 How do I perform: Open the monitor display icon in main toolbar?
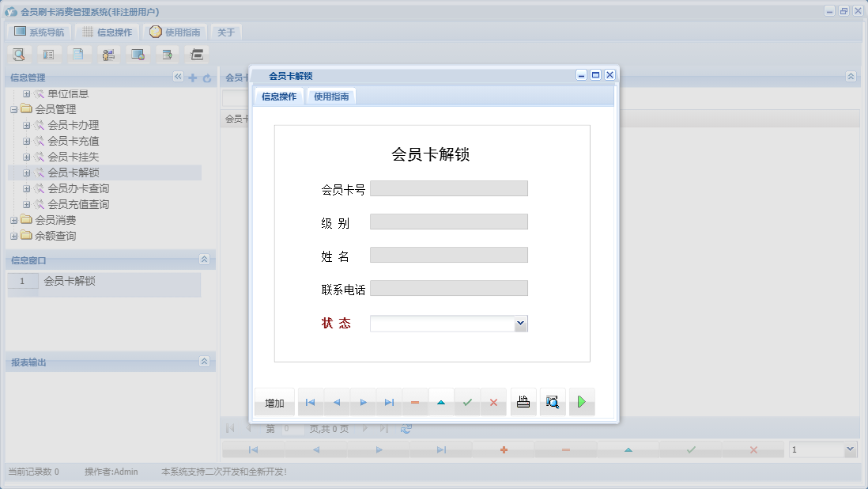pos(138,54)
